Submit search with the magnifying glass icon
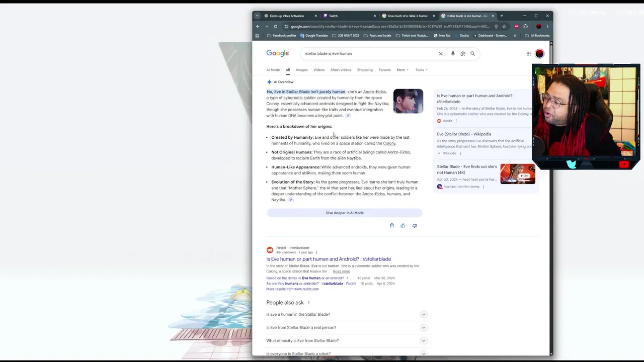 click(x=472, y=53)
